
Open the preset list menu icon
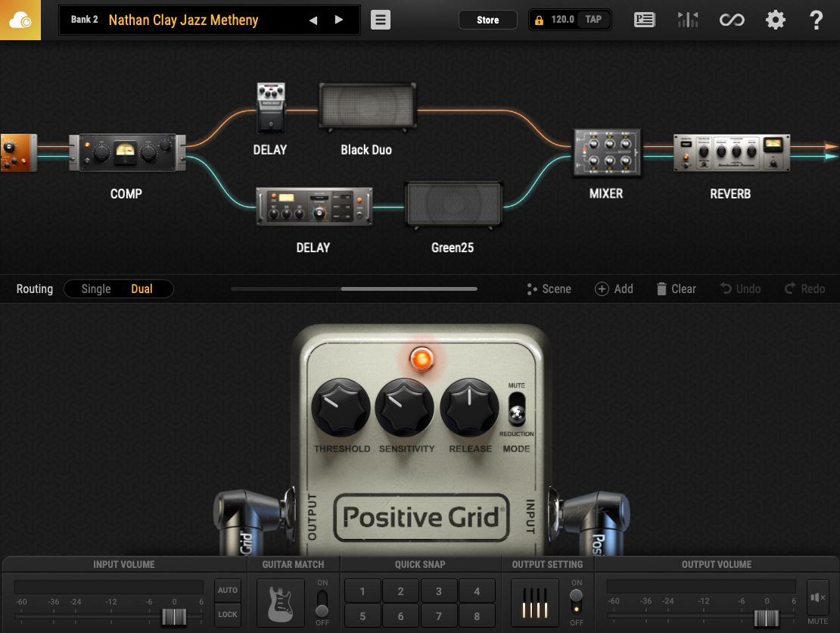[x=381, y=20]
